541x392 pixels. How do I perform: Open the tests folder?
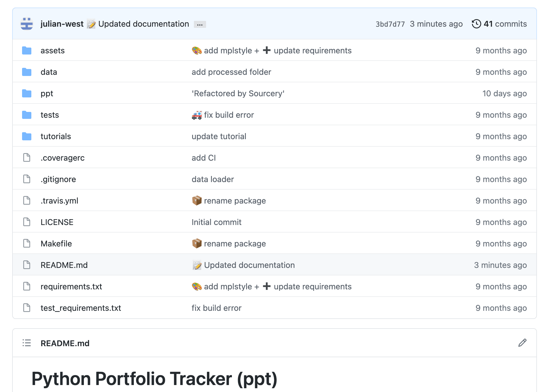click(x=50, y=115)
